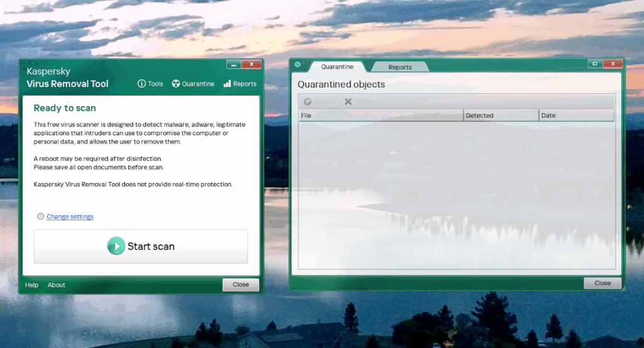Sort quarantine list by Date column
Screen dimensions: 644x348
pyautogui.click(x=577, y=115)
